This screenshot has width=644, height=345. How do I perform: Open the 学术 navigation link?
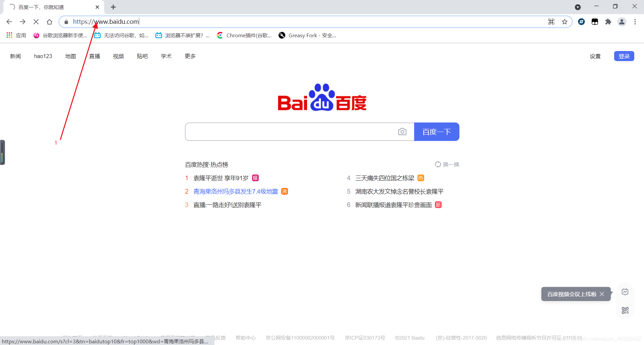coord(166,56)
